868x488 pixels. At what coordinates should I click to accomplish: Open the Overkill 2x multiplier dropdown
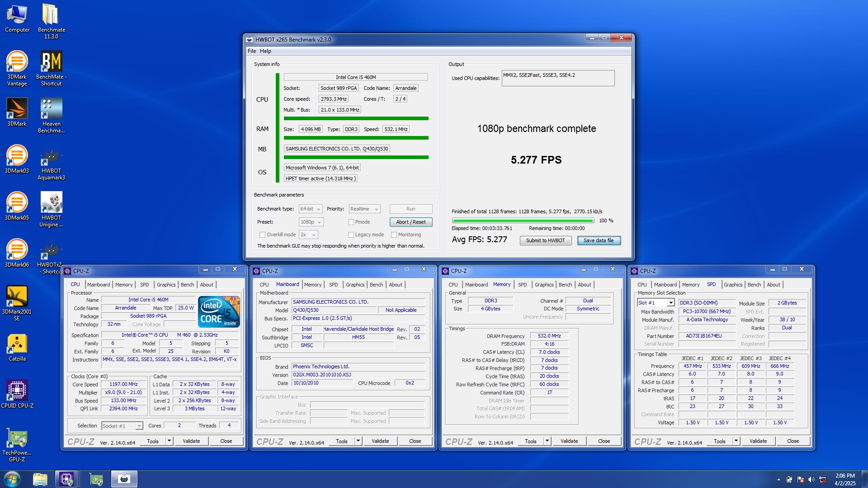click(x=308, y=235)
